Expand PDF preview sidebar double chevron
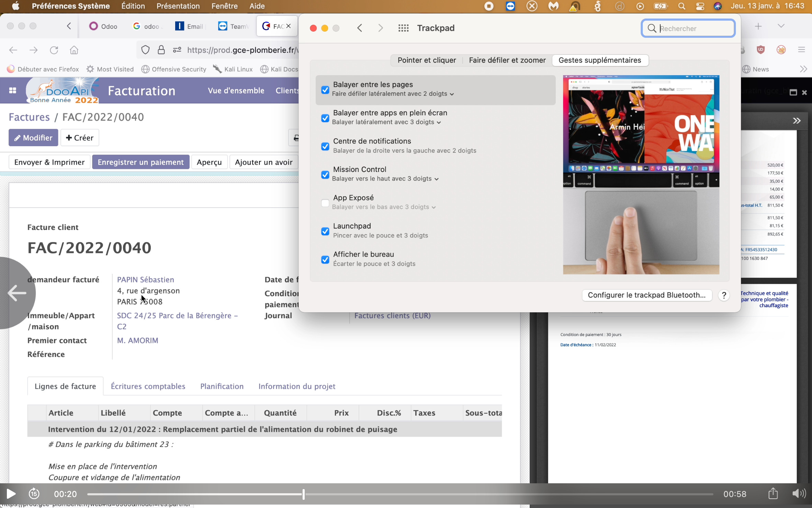Image resolution: width=812 pixels, height=508 pixels. pos(797,121)
